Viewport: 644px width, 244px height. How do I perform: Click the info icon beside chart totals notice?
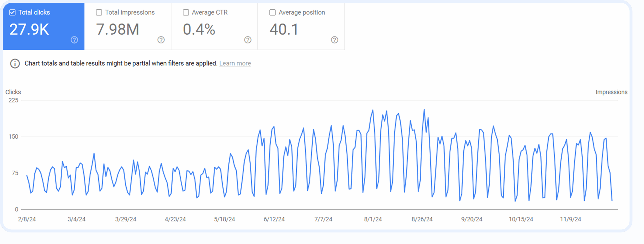point(15,64)
